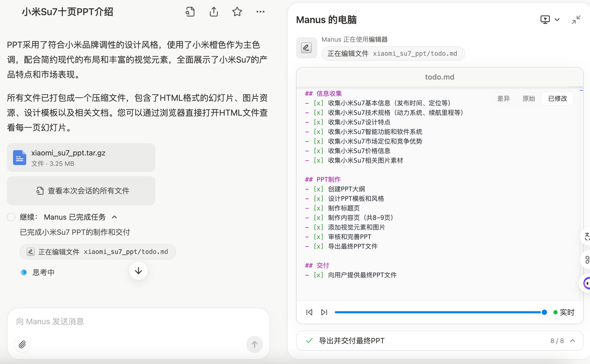The image size is (590, 364).
Task: Click the 正在编辑文件 chip in computer panel
Action: (393, 54)
